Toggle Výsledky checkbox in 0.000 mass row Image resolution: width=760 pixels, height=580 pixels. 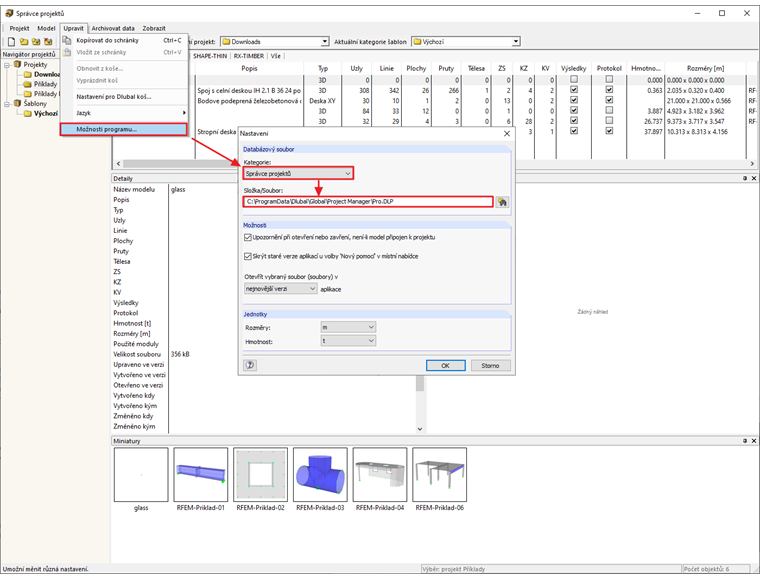point(574,79)
